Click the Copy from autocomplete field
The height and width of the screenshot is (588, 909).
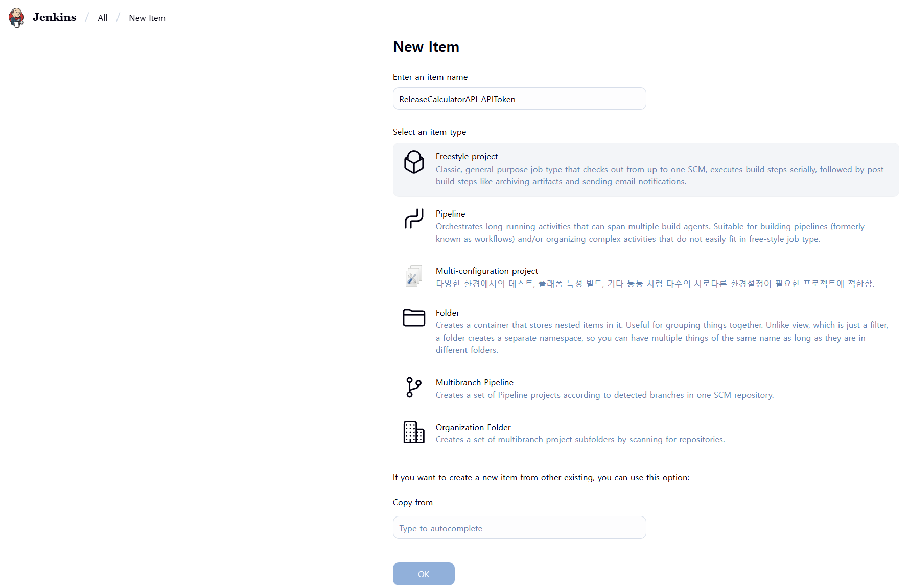pyautogui.click(x=519, y=528)
